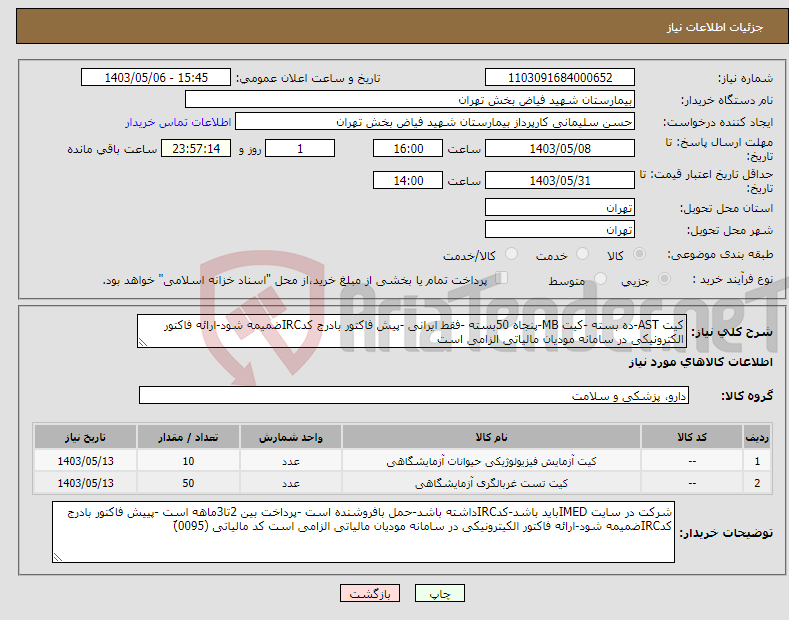Select the کالا/خدمت radio button

click(x=511, y=254)
